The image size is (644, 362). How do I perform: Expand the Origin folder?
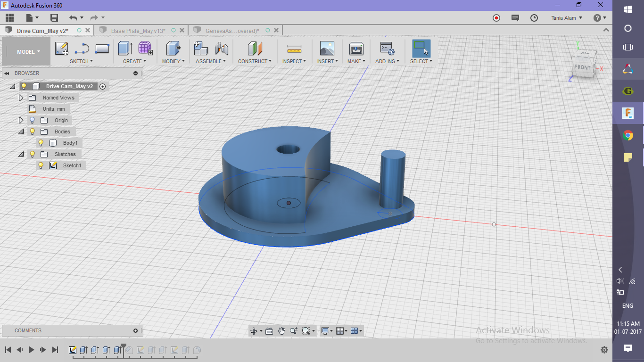21,120
